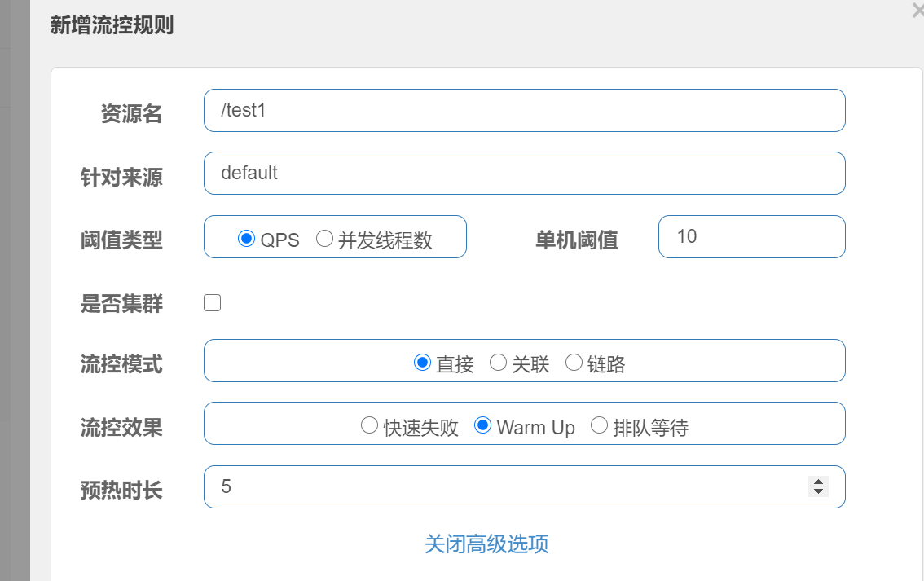
Task: Pick 快速失败 flow control effect
Action: 369,425
